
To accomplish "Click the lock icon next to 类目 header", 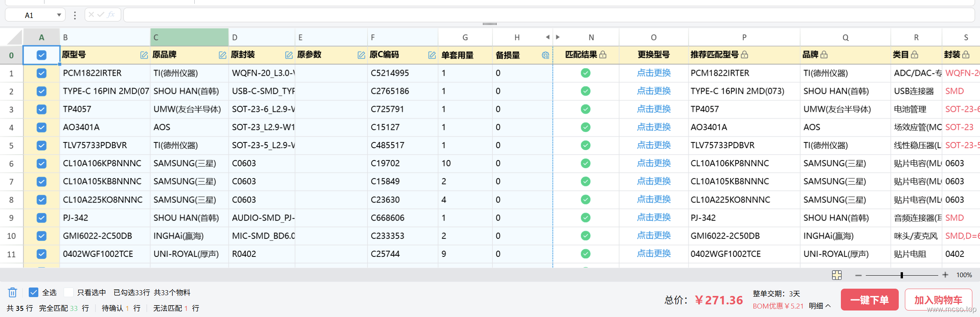I will pyautogui.click(x=914, y=54).
